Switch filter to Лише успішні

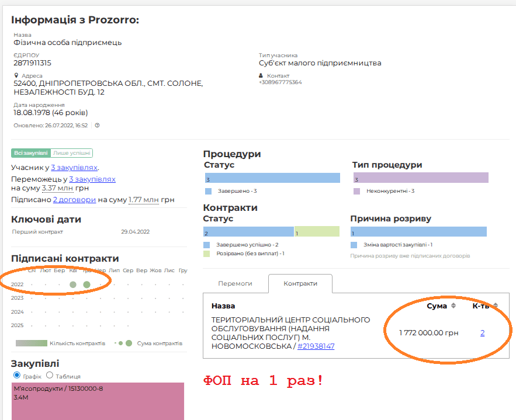72,153
